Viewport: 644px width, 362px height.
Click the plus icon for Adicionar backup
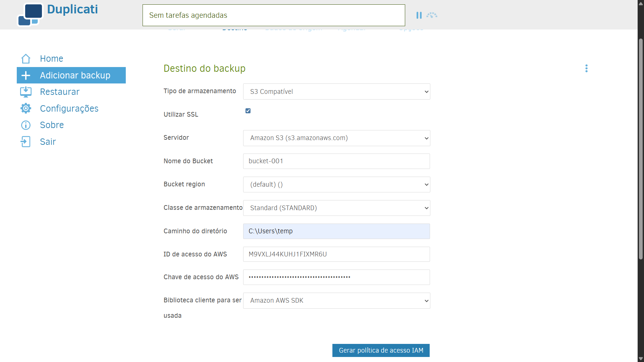26,75
